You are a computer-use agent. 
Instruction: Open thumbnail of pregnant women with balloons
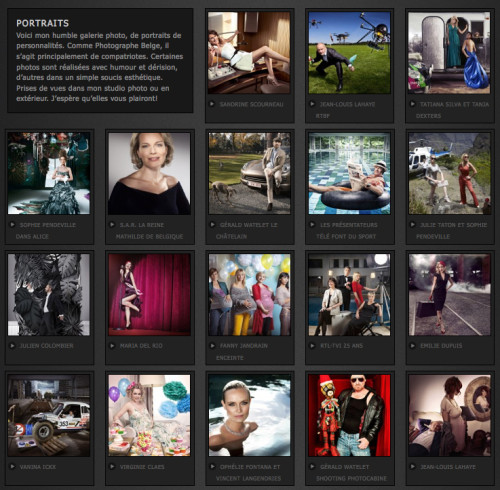point(249,295)
